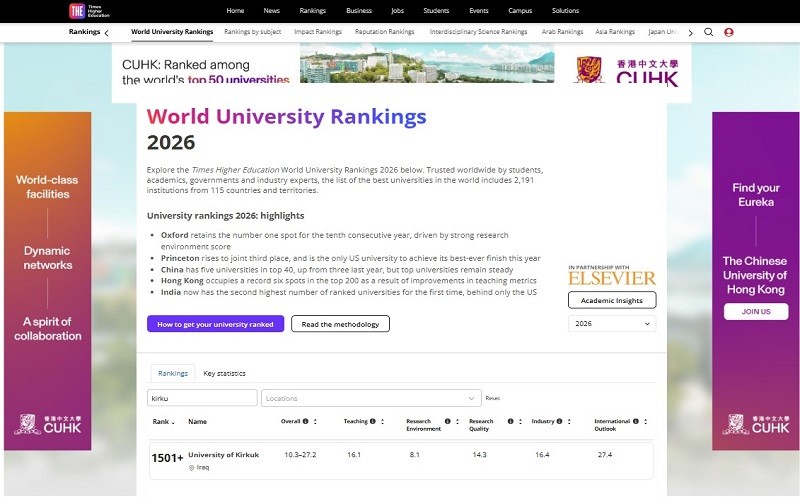Open the University of Kirkuk link
This screenshot has width=800, height=500.
point(223,455)
